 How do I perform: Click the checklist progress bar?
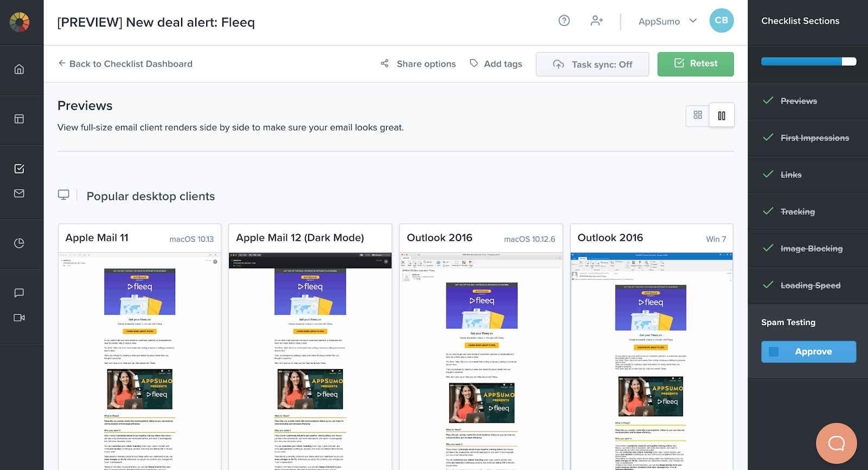point(808,61)
